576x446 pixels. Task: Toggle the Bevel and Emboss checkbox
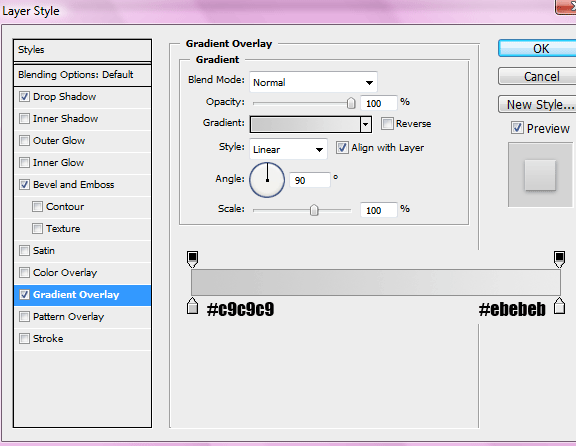[x=24, y=184]
